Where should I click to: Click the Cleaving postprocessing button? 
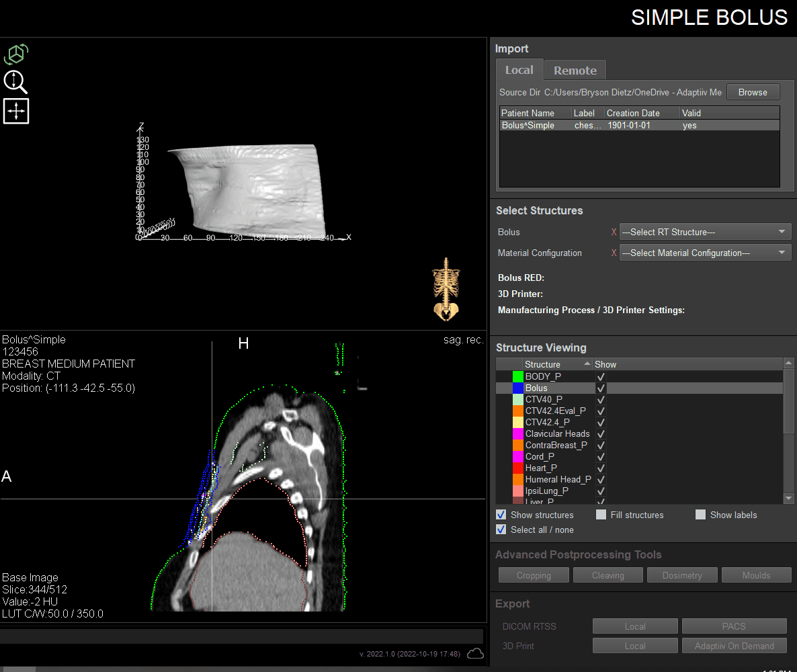tap(608, 575)
